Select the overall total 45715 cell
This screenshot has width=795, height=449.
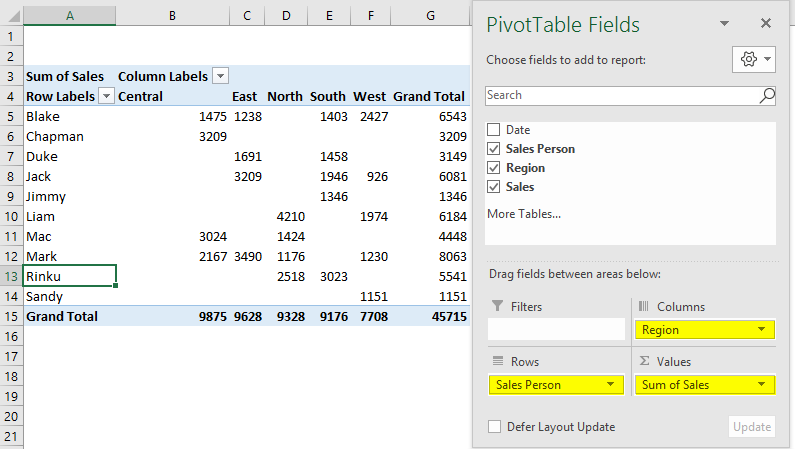[x=430, y=316]
